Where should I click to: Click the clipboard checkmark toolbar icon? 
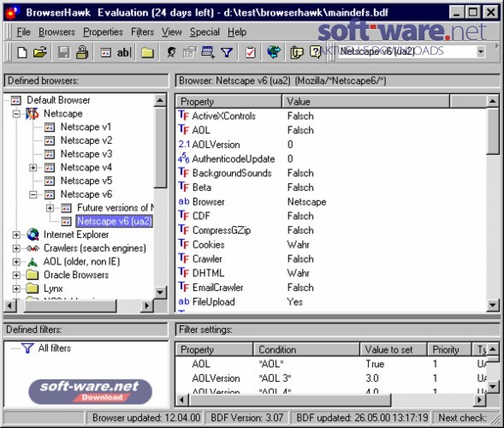click(x=250, y=52)
